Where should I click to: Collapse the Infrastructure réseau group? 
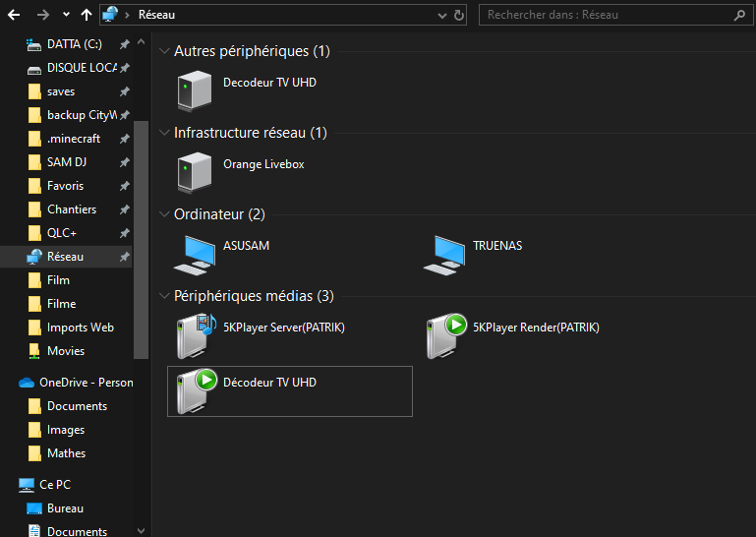pos(164,133)
